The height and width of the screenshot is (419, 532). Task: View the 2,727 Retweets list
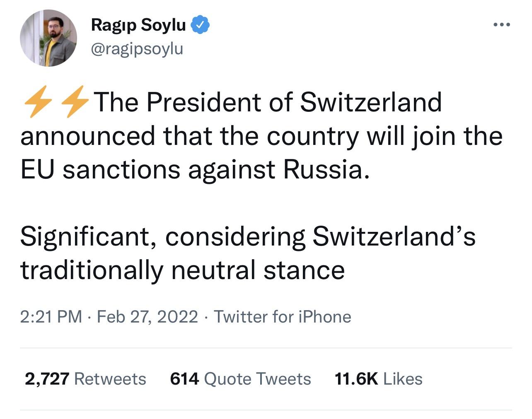(85, 378)
